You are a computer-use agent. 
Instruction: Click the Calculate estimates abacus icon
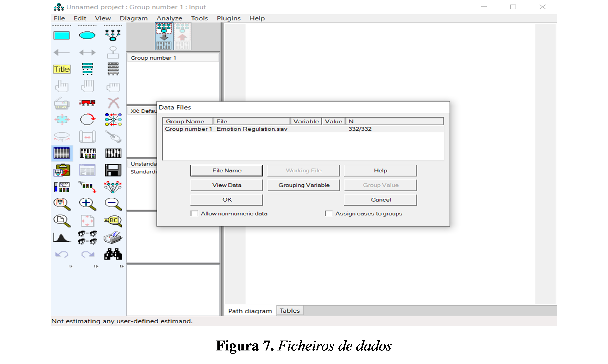click(113, 153)
